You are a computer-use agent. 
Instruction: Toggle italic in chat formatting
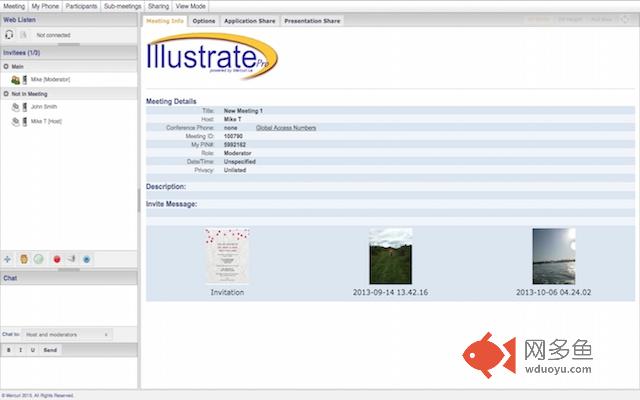(x=21, y=350)
